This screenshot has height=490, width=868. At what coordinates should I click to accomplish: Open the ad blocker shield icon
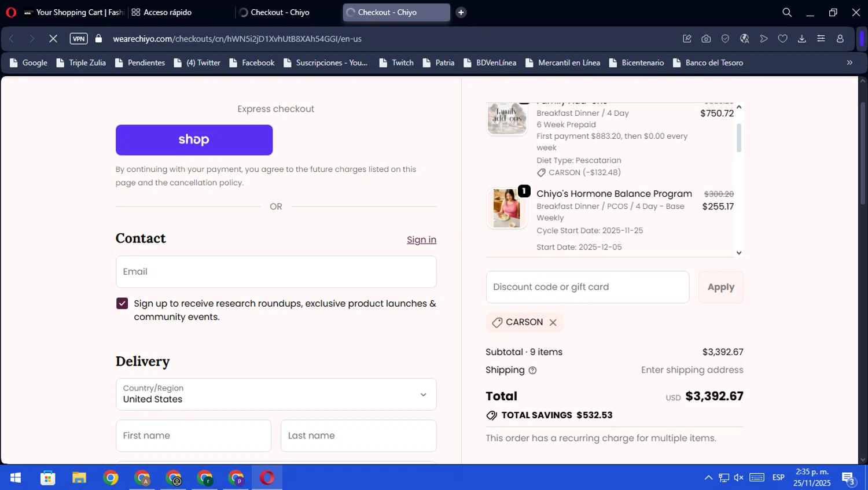pos(725,39)
